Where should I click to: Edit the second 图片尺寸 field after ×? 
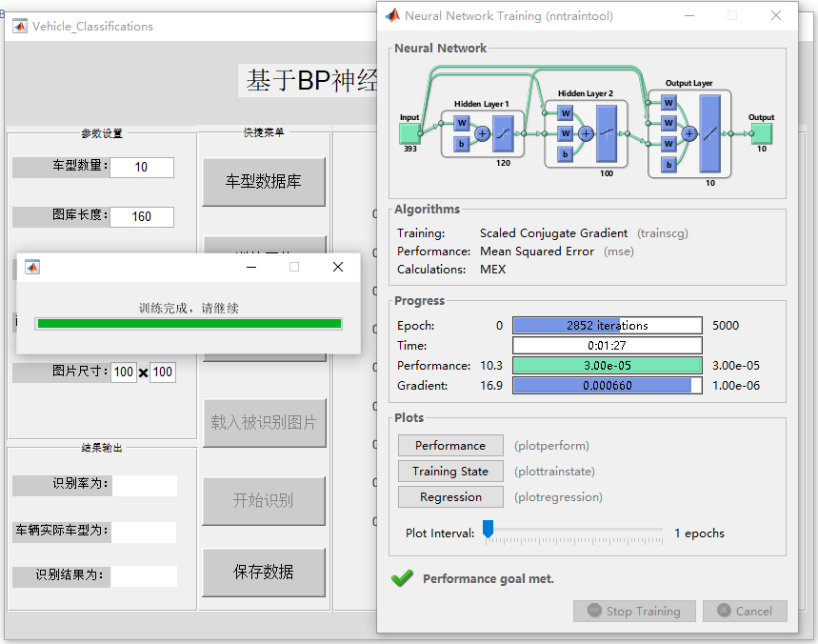(x=163, y=372)
